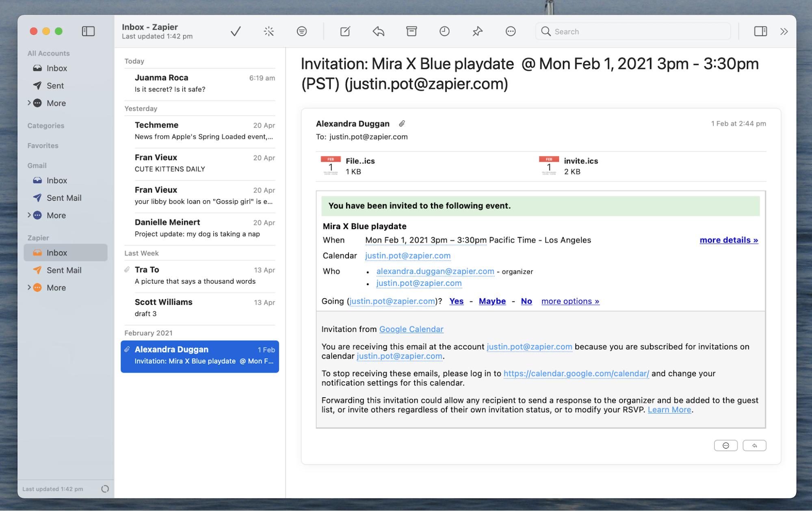This screenshot has height=511, width=812.
Task: Click the mark as done checkmark icon
Action: click(236, 31)
